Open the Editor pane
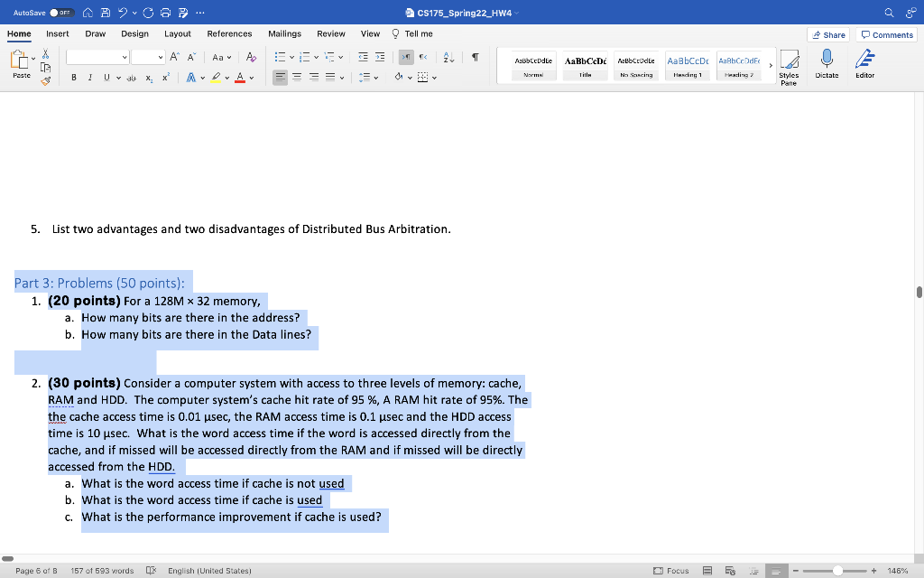924x578 pixels. (x=864, y=64)
